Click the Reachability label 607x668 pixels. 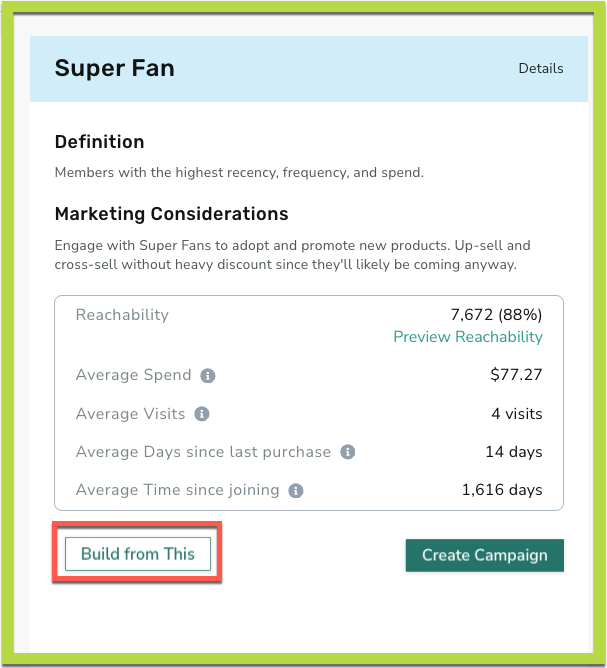coord(122,315)
